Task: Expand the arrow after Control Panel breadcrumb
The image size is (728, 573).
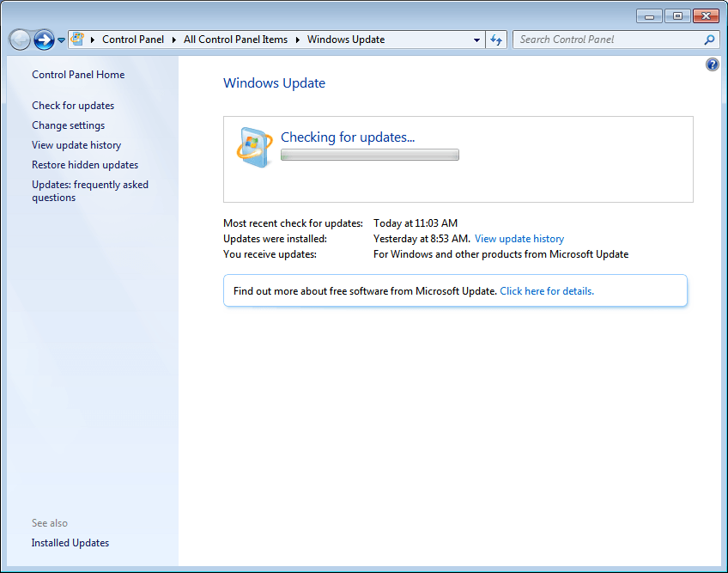Action: pos(173,40)
